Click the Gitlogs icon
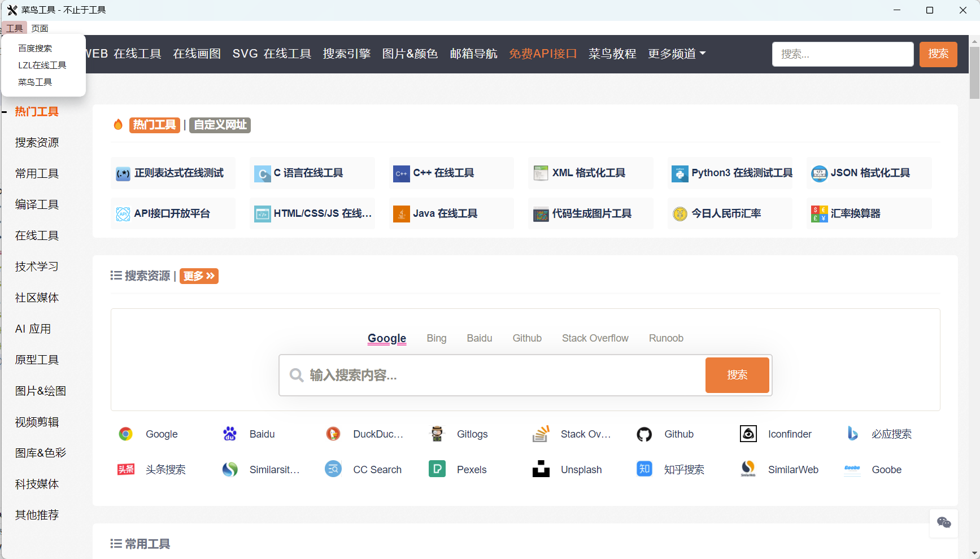Image resolution: width=980 pixels, height=559 pixels. coord(437,434)
